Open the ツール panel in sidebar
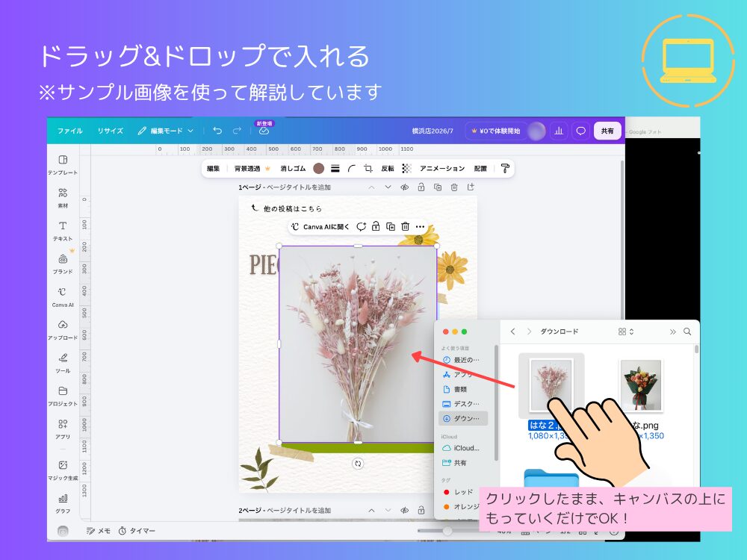 63,363
